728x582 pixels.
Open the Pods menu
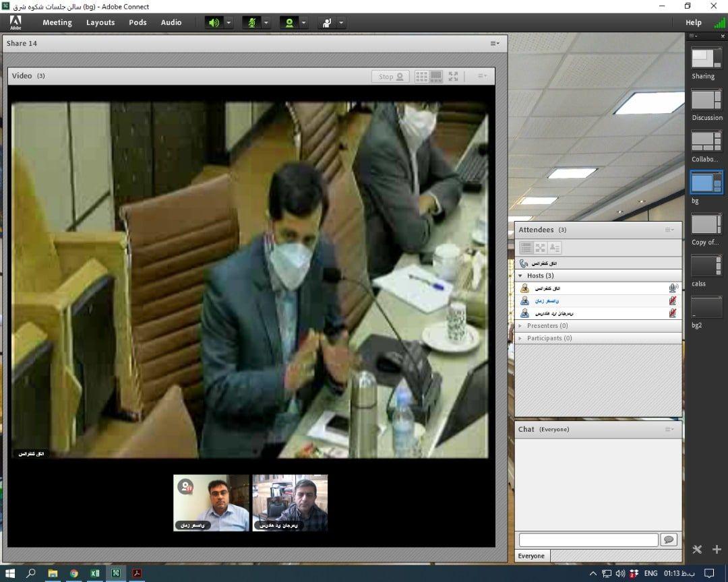click(138, 22)
